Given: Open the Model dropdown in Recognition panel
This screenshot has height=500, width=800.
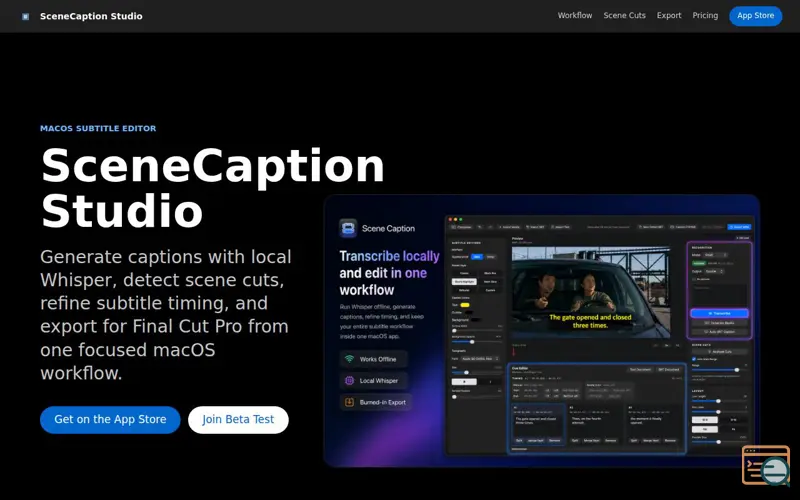Looking at the screenshot, I should [x=715, y=255].
